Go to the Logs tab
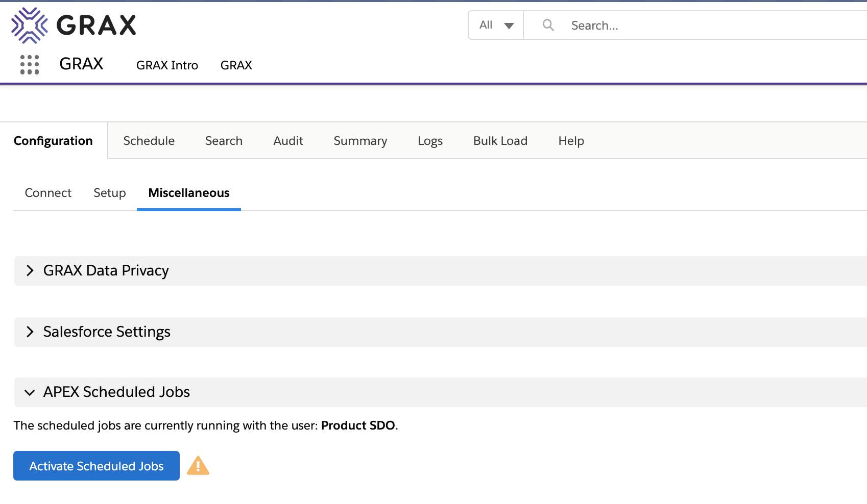Viewport: 867px width, 504px height. [430, 141]
